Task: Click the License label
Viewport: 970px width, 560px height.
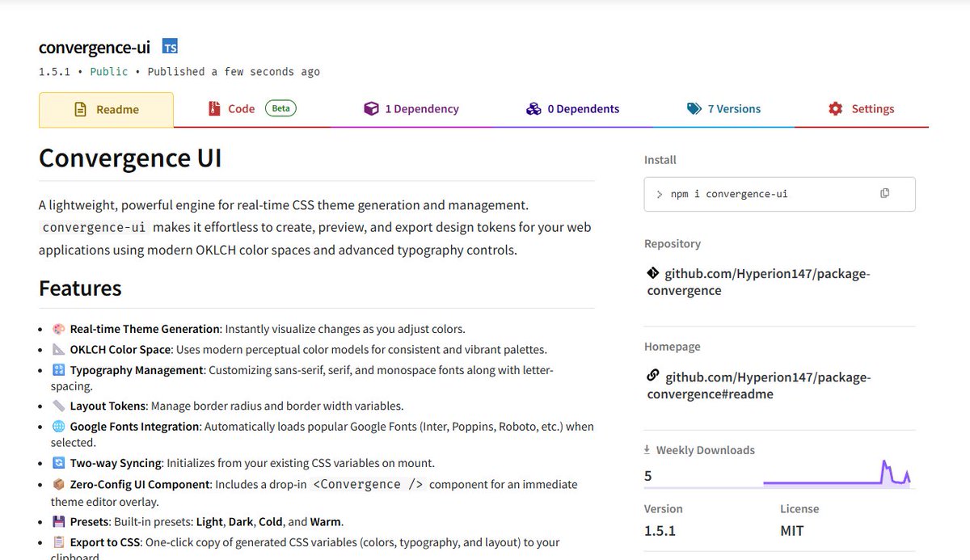Action: pos(799,509)
